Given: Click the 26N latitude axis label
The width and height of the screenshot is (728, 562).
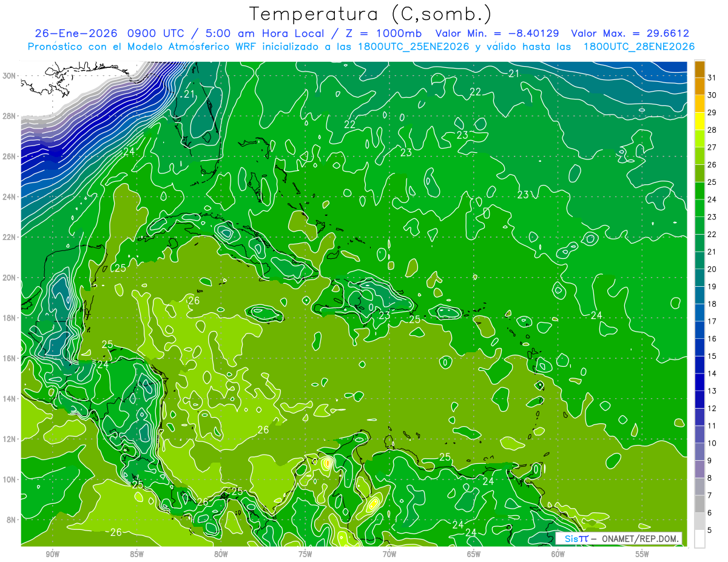Looking at the screenshot, I should coord(9,156).
